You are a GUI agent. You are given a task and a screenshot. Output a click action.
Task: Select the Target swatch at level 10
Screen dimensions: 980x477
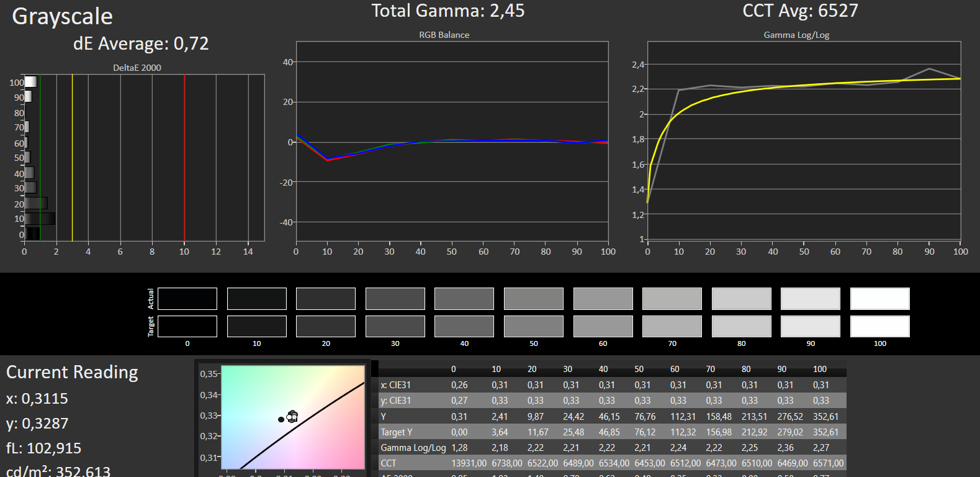pyautogui.click(x=257, y=327)
